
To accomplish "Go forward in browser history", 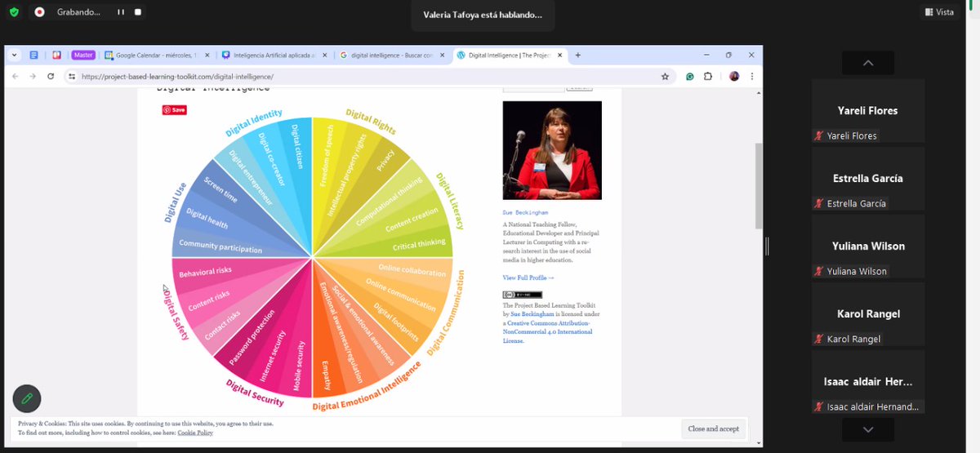I will [33, 76].
